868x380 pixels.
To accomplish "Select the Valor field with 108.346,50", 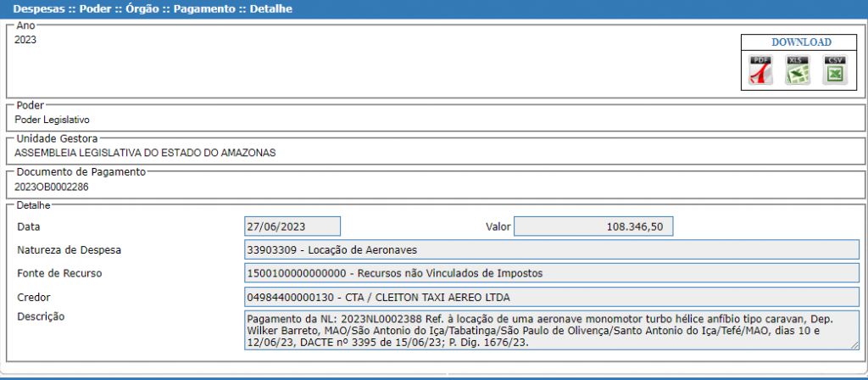I will (x=593, y=226).
